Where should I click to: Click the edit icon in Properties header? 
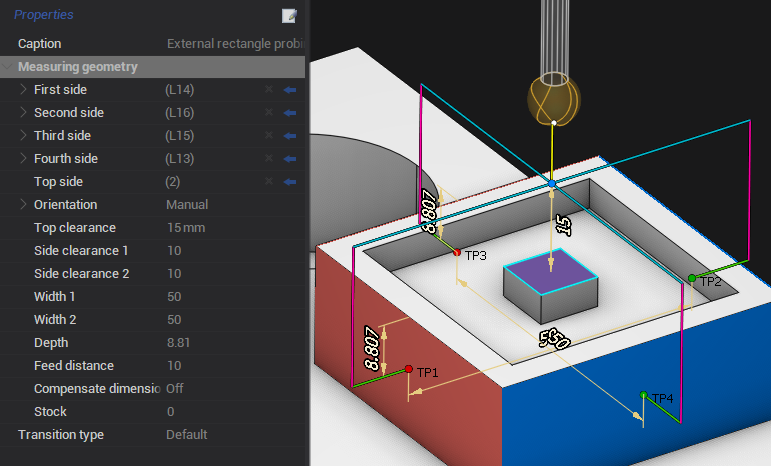(290, 15)
